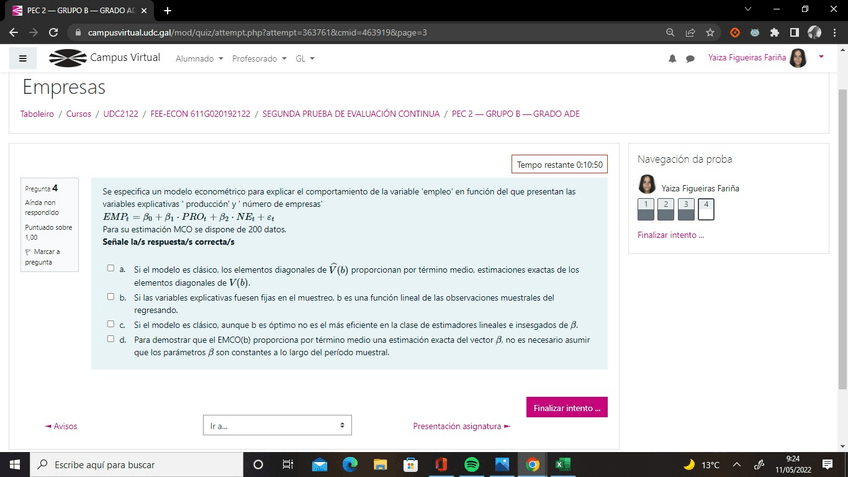848x477 pixels.
Task: Bookmark this page with the star icon
Action: 710,32
